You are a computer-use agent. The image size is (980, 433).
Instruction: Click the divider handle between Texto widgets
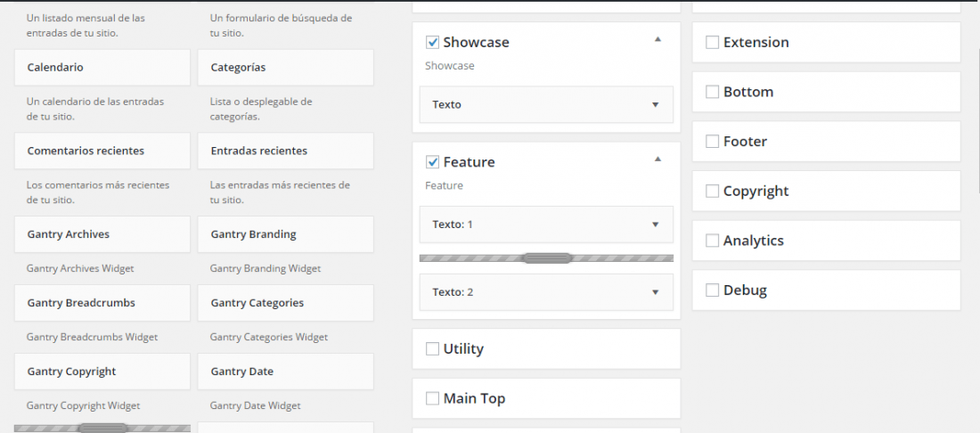coord(547,258)
